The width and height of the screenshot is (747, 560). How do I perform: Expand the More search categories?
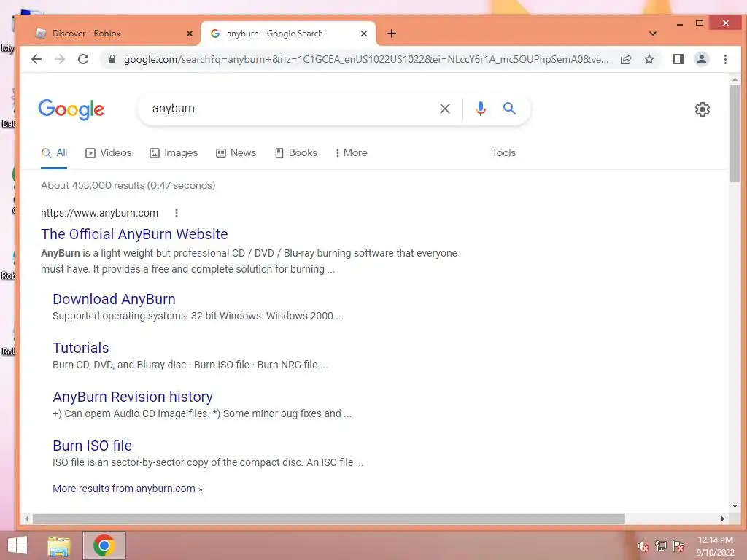pos(351,153)
